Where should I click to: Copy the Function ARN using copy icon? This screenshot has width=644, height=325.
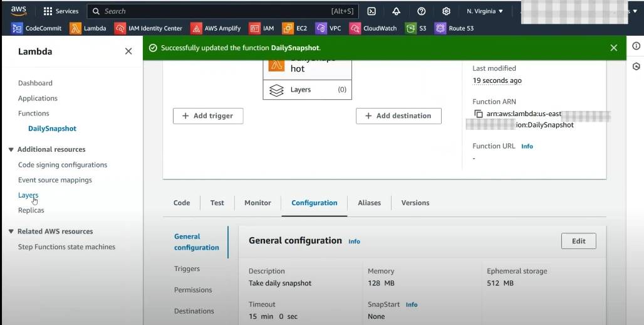479,114
